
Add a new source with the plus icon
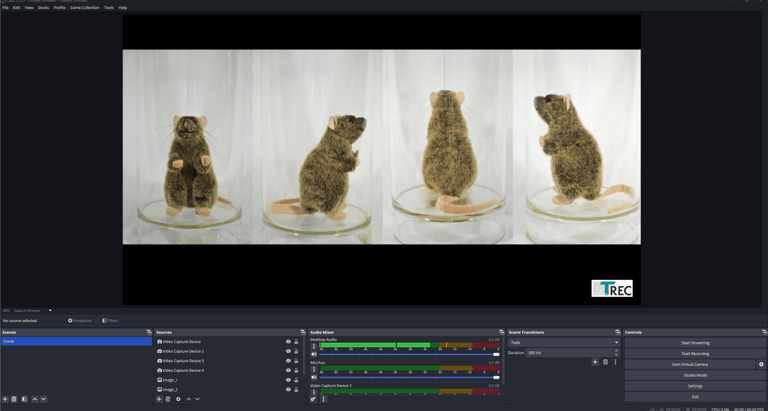tap(159, 399)
